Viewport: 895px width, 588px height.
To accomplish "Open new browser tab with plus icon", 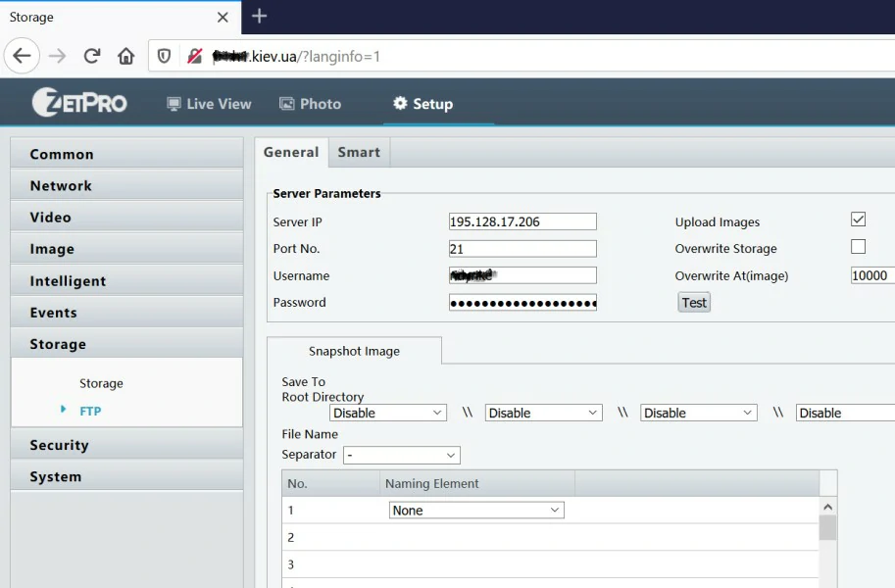I will pyautogui.click(x=259, y=17).
